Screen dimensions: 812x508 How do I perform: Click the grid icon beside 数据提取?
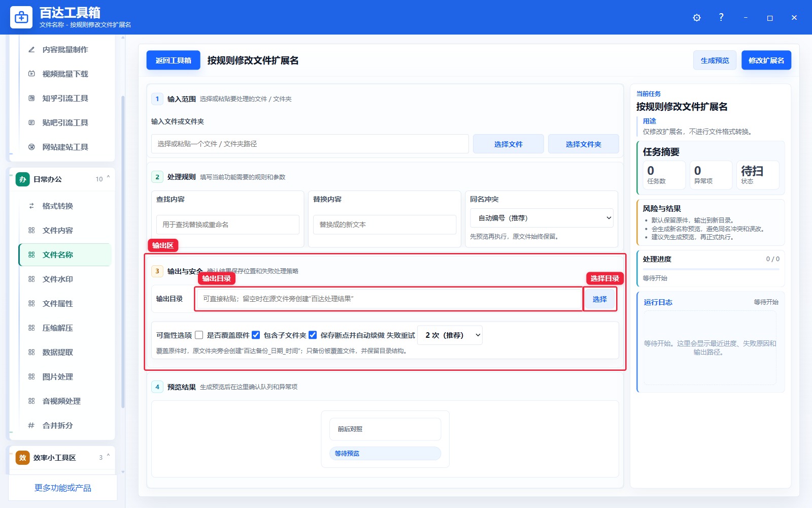[x=31, y=353]
